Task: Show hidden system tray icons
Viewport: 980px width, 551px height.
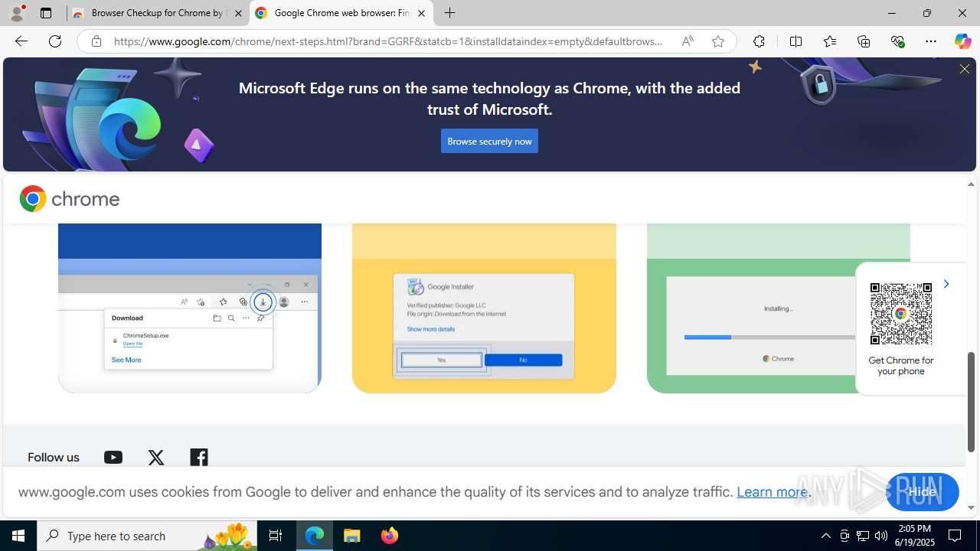Action: 825,536
